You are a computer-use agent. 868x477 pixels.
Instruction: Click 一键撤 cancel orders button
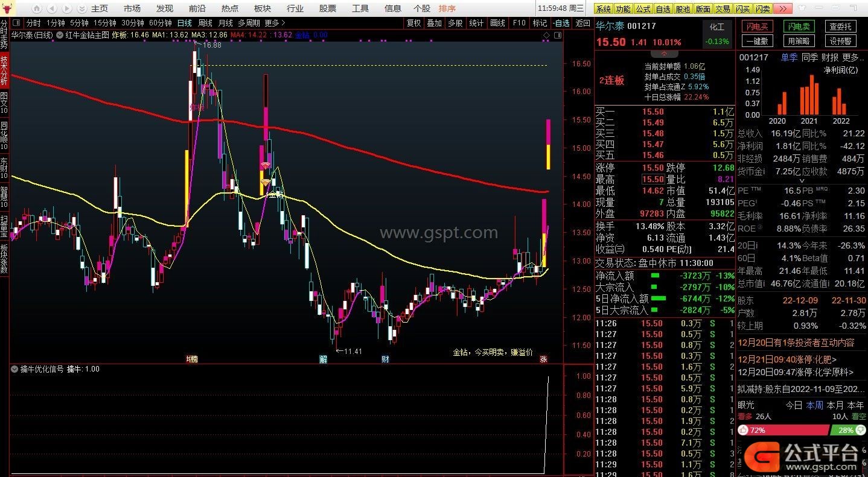pyautogui.click(x=756, y=41)
